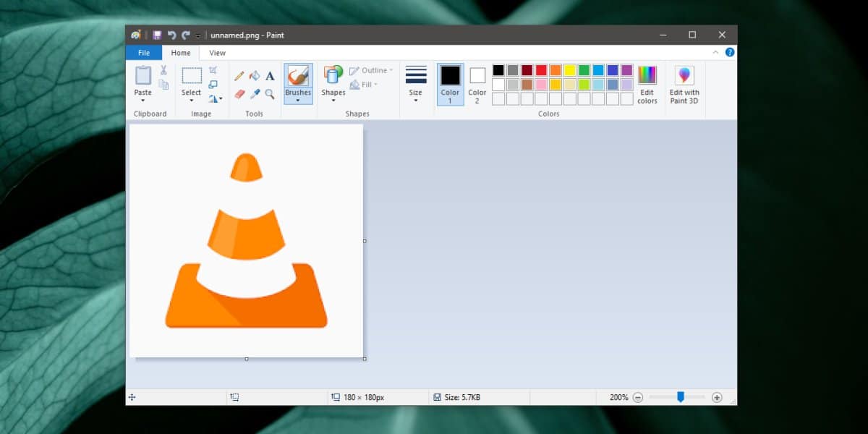Switch to the View tab
Image resolution: width=868 pixels, height=434 pixels.
coord(217,53)
